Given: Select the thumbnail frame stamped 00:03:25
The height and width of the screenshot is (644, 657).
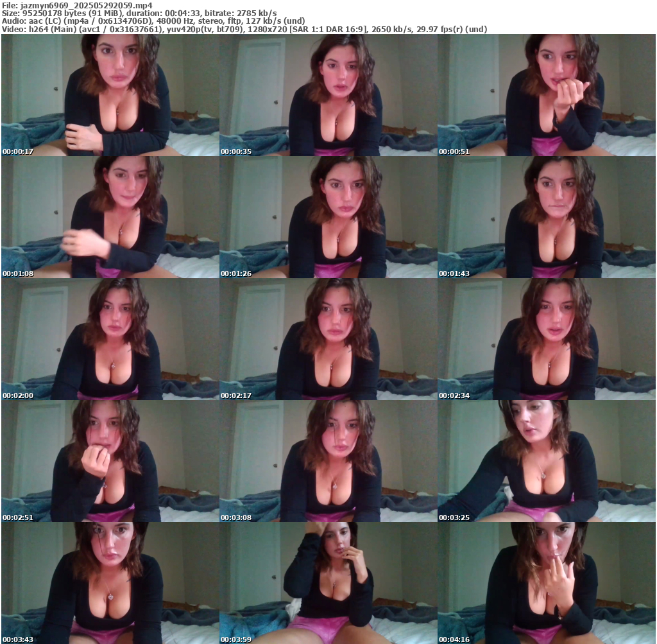Looking at the screenshot, I should 547,461.
